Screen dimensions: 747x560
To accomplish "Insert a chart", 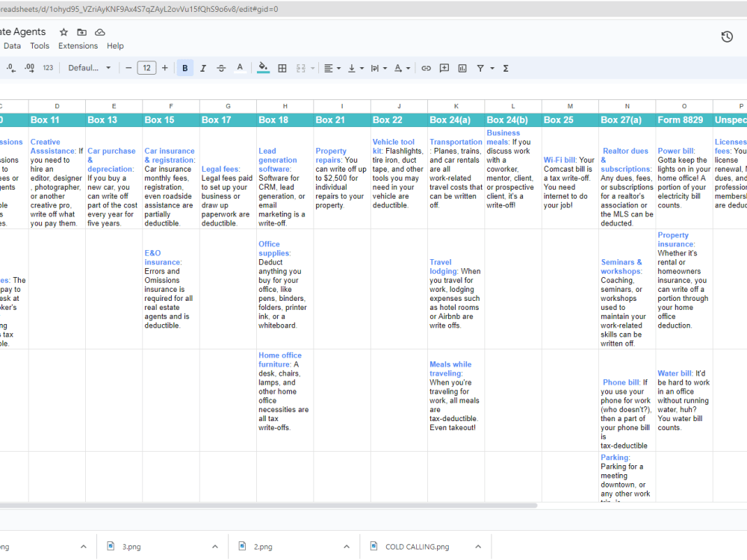I will pos(462,68).
